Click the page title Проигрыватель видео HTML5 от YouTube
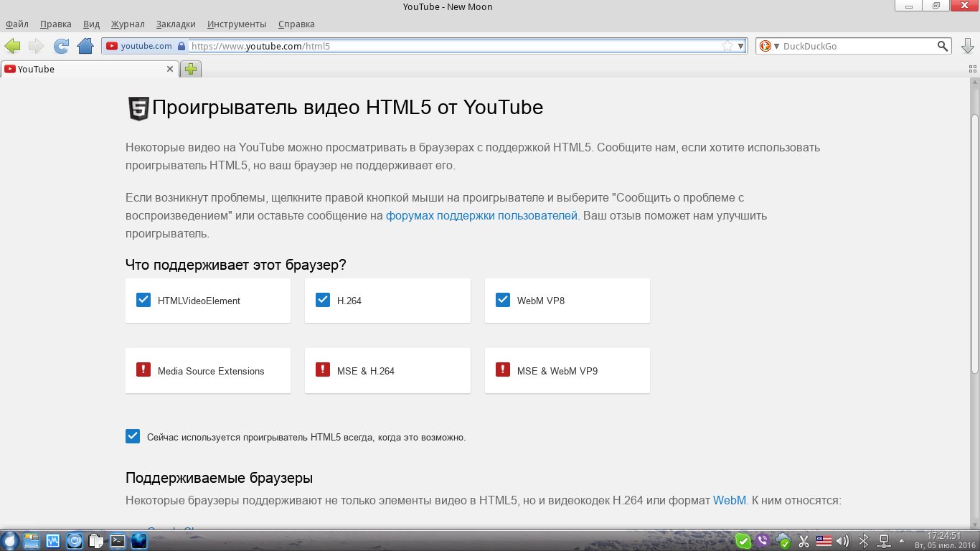This screenshot has height=551, width=980. coord(347,108)
